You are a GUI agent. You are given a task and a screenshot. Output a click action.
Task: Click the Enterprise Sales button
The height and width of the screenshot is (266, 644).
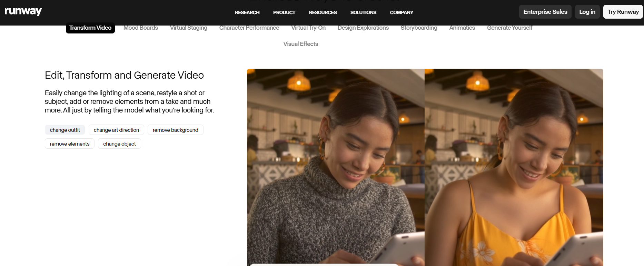[545, 12]
